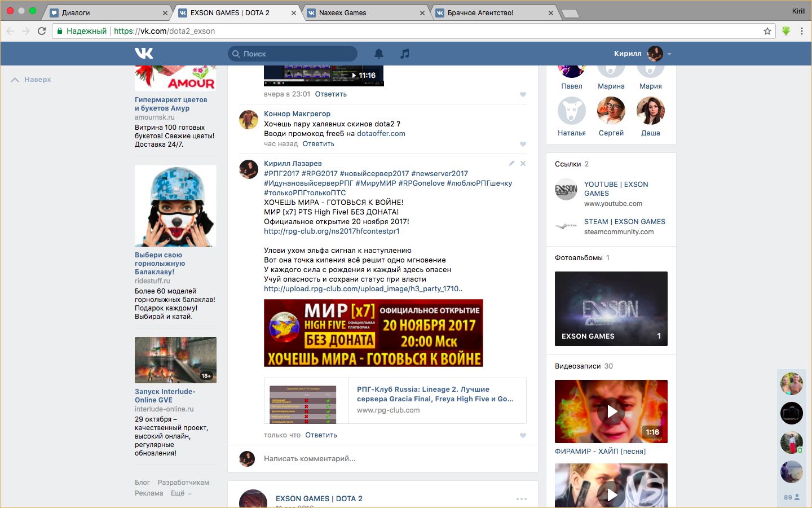812x508 pixels.
Task: Open the rpg-club.org contest link
Action: 332,231
